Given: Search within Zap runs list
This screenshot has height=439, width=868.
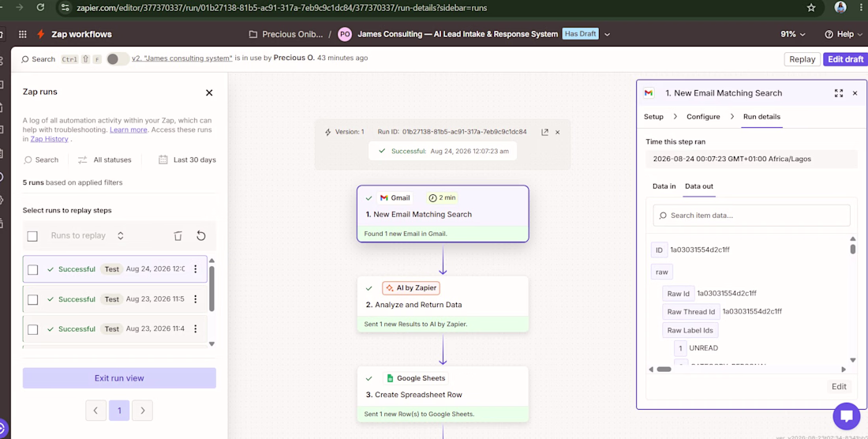Looking at the screenshot, I should (41, 160).
